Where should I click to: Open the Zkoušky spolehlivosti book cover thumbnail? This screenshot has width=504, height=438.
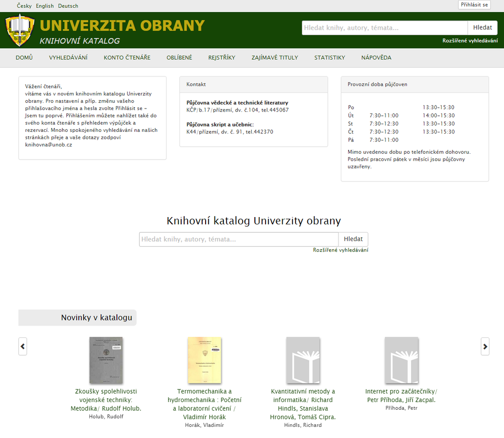pos(106,360)
